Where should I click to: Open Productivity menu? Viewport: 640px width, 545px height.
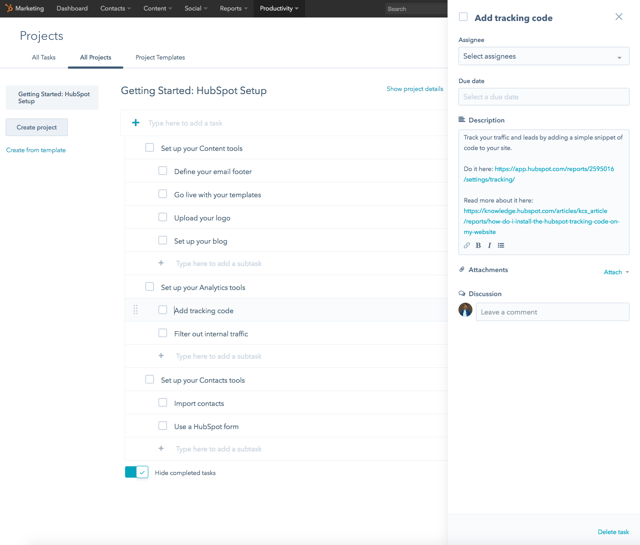point(279,9)
